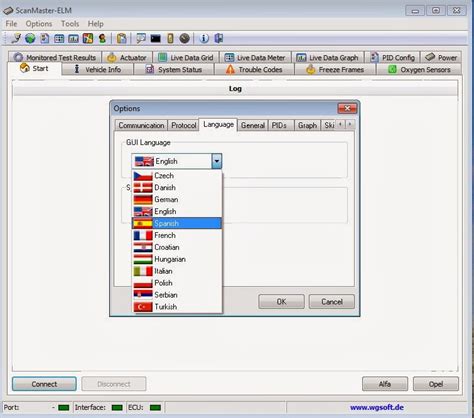Click the Connect button
The image size is (474, 418).
point(44,384)
